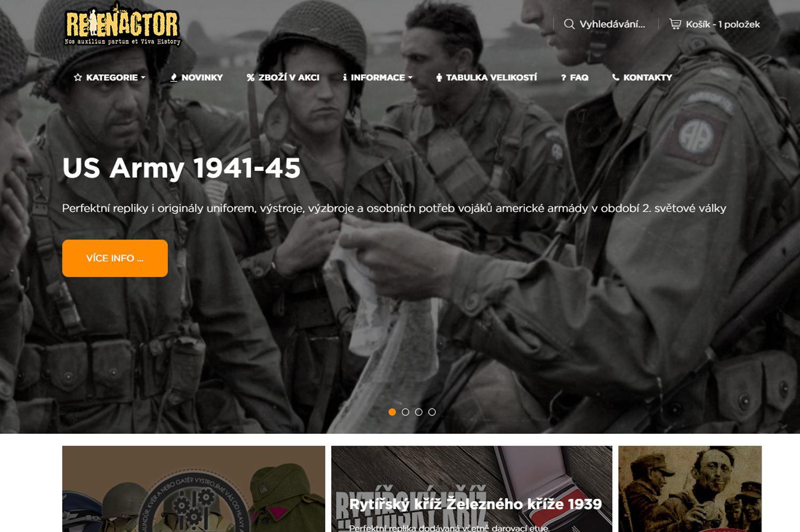Open the shopping cart icon

[675, 24]
